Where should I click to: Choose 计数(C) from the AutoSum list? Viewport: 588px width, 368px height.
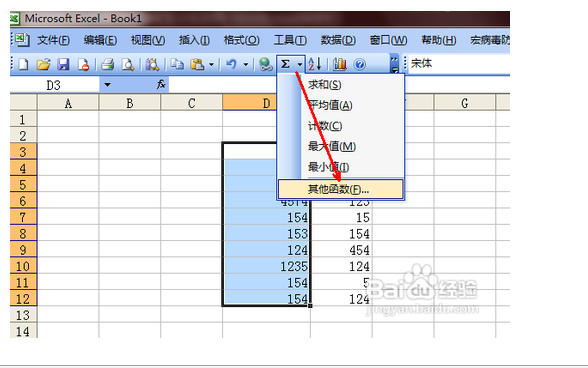[341, 126]
